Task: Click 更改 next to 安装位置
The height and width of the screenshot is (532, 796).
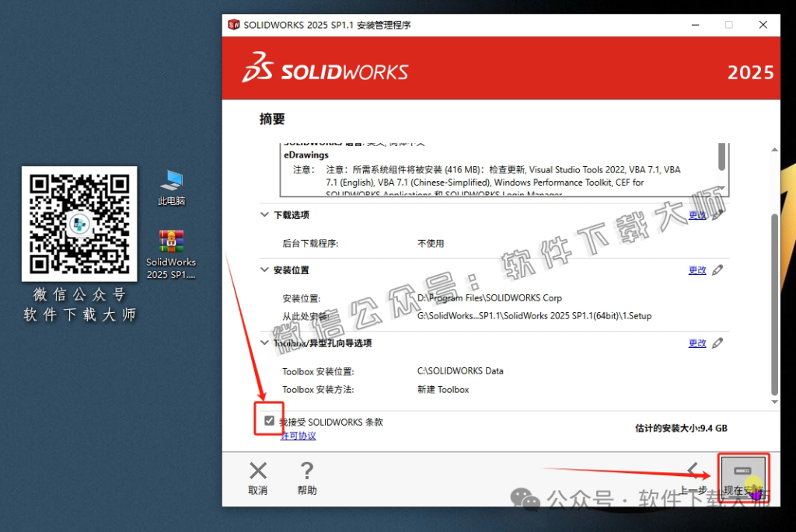Action: click(x=697, y=269)
